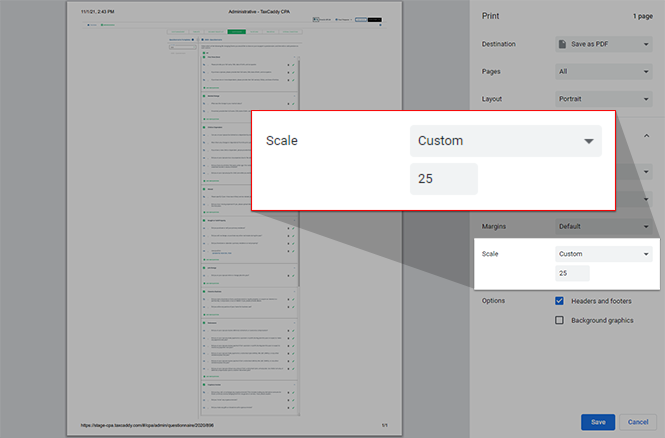This screenshot has height=438, width=665.
Task: Open the Pages dropdown set to All
Action: (x=604, y=72)
